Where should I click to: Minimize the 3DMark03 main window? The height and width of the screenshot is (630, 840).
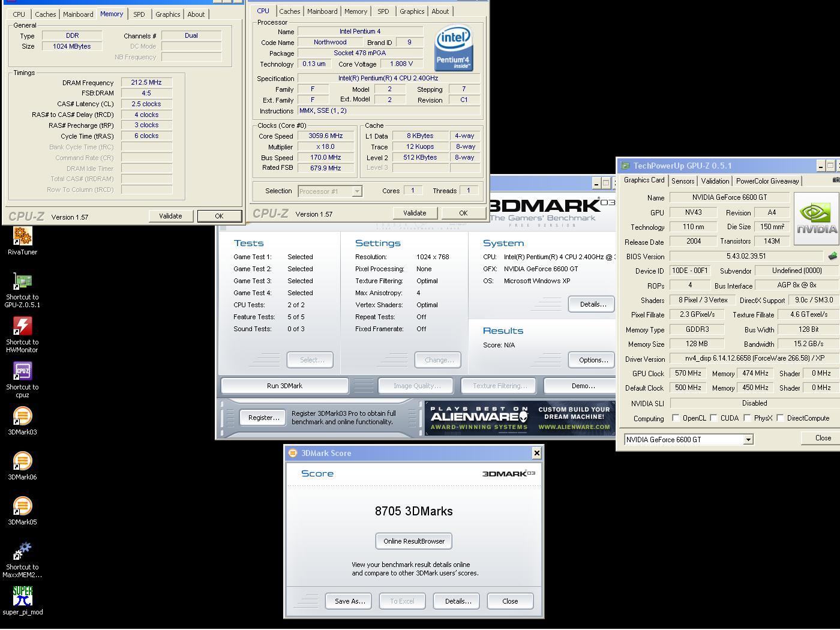596,183
